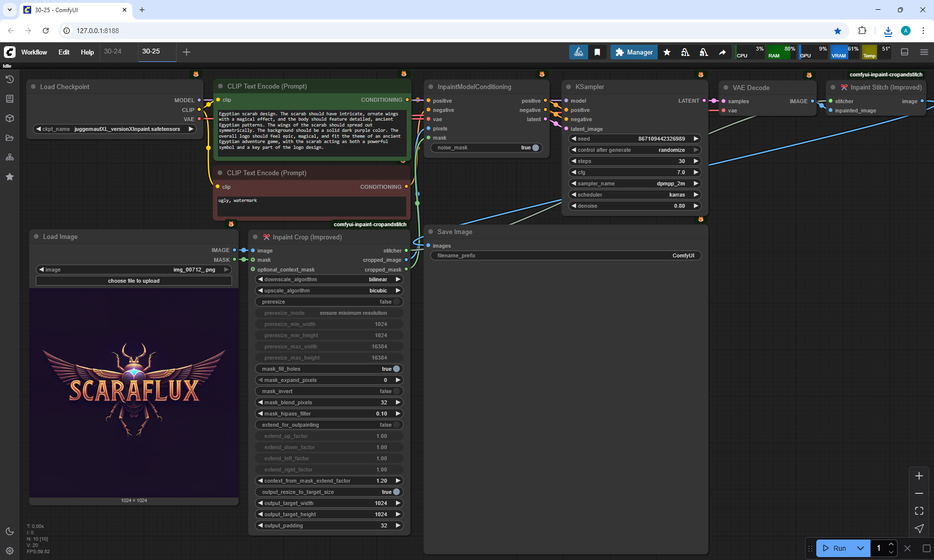Open the Manager button
The image size is (934, 560).
(x=634, y=52)
